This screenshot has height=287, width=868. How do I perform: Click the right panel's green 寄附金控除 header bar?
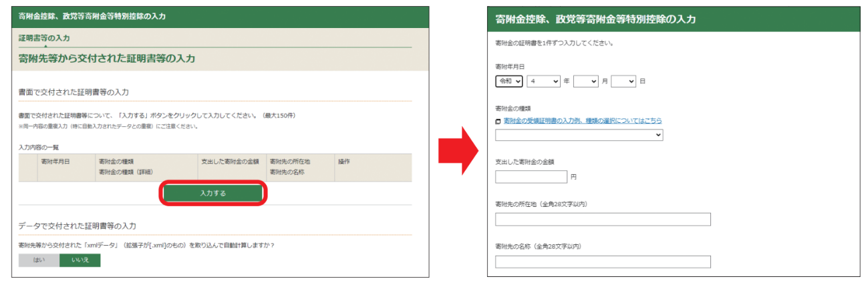676,19
